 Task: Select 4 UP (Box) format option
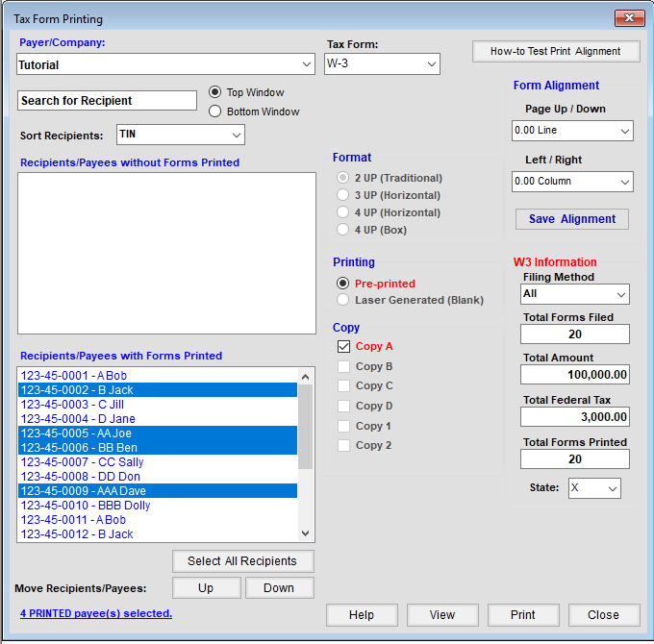342,230
